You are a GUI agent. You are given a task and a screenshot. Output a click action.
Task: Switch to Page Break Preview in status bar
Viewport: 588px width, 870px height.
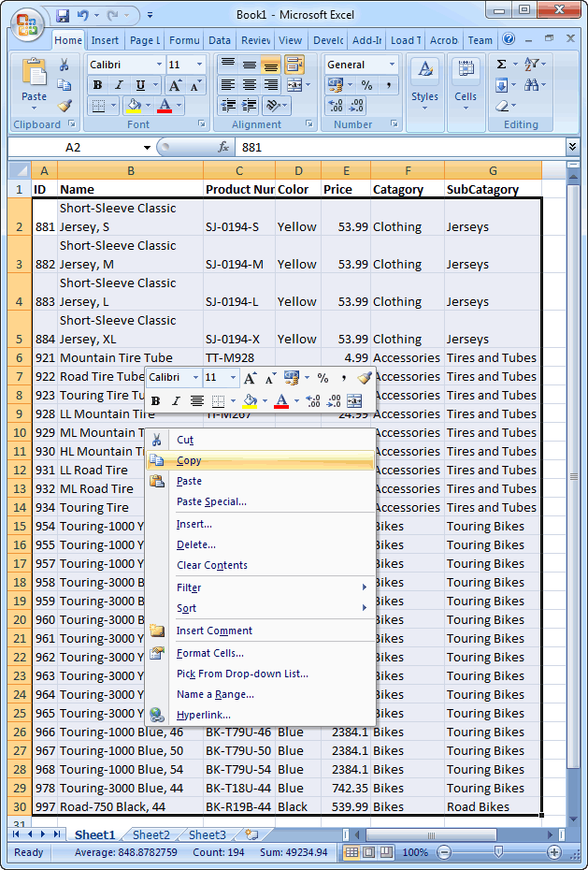[387, 852]
